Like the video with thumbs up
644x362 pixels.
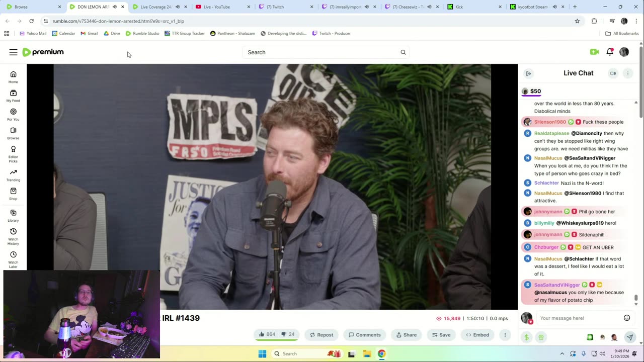point(267,334)
